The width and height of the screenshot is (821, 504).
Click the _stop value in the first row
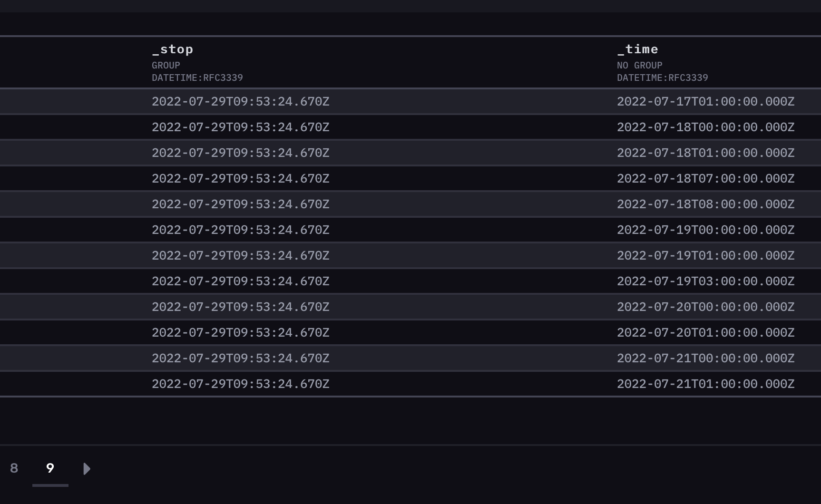[x=240, y=102]
